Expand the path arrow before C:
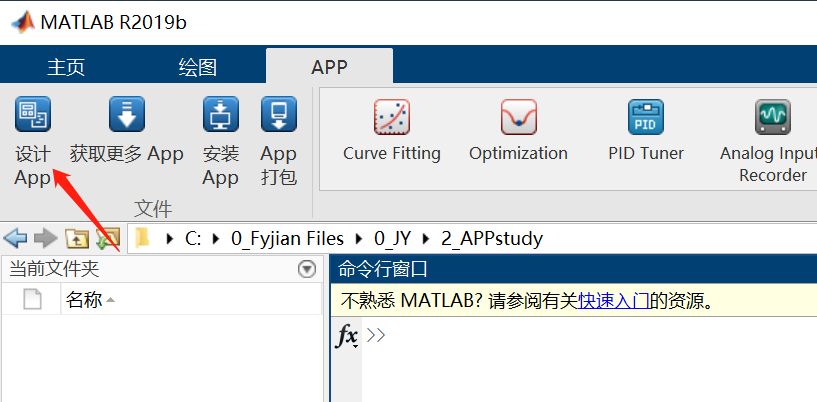817x402 pixels. point(169,239)
